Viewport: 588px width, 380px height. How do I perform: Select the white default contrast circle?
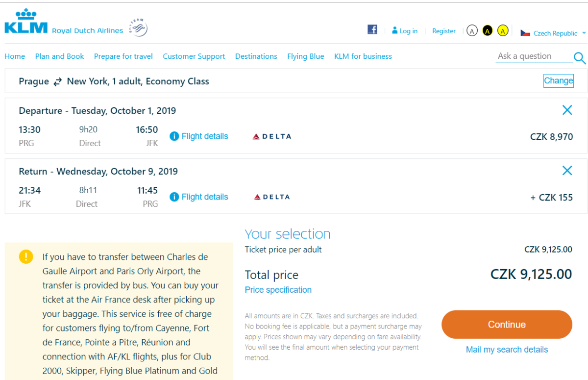pyautogui.click(x=471, y=31)
